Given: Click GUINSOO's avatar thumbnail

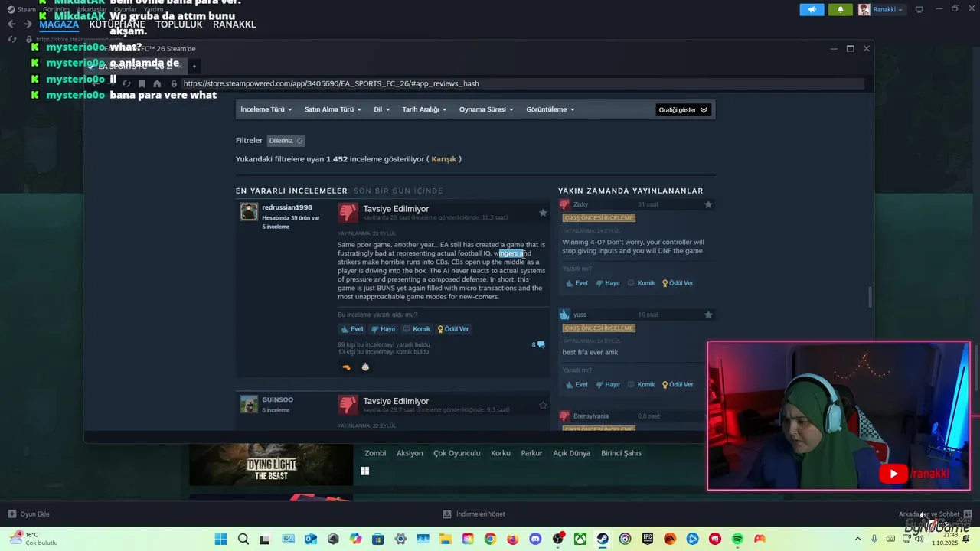Looking at the screenshot, I should [249, 404].
